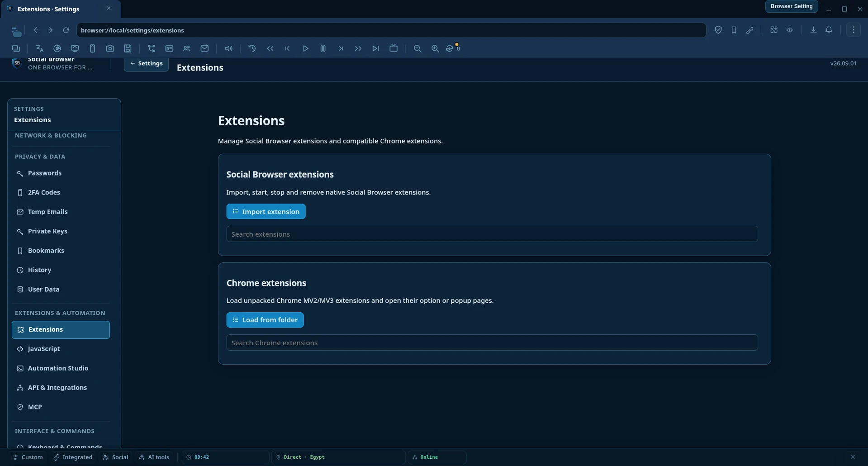Click the phone device icon in toolbar
Image resolution: width=868 pixels, height=466 pixels.
[92, 48]
